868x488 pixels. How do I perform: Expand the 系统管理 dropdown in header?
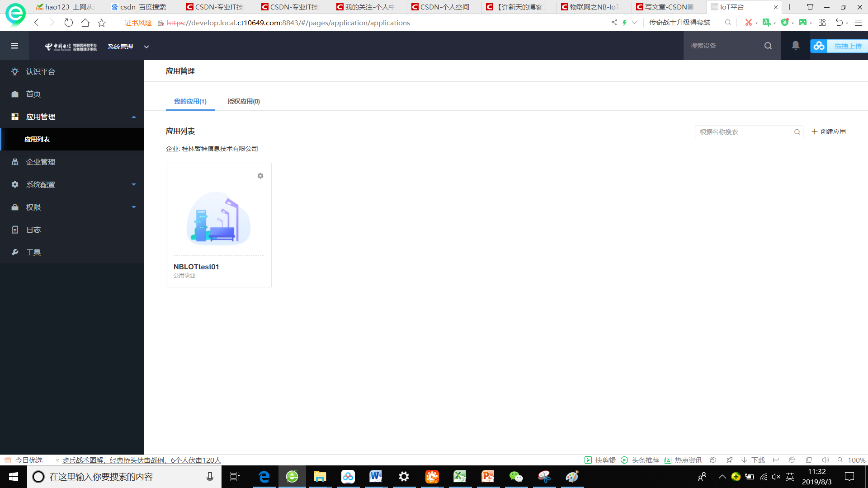click(146, 47)
